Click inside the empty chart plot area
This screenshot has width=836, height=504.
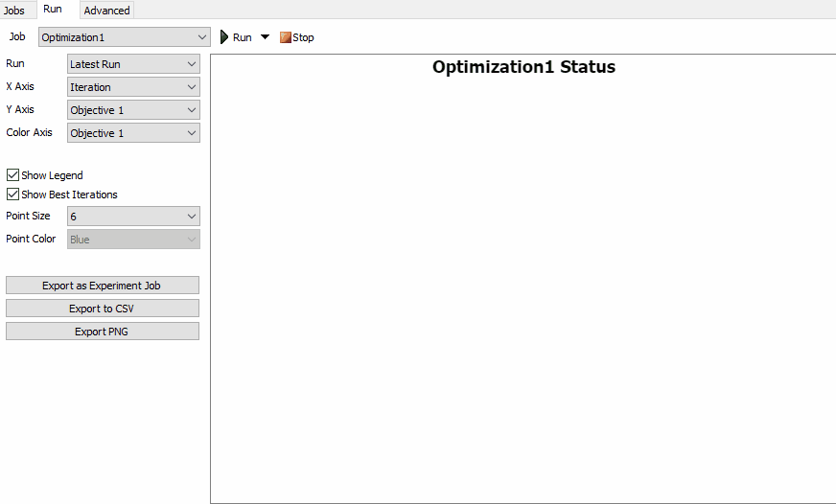tap(523, 287)
